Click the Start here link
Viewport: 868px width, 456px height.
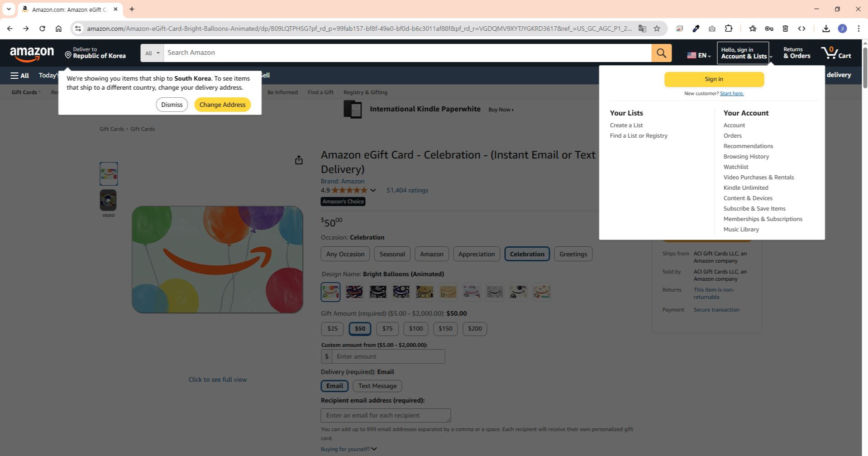(732, 93)
